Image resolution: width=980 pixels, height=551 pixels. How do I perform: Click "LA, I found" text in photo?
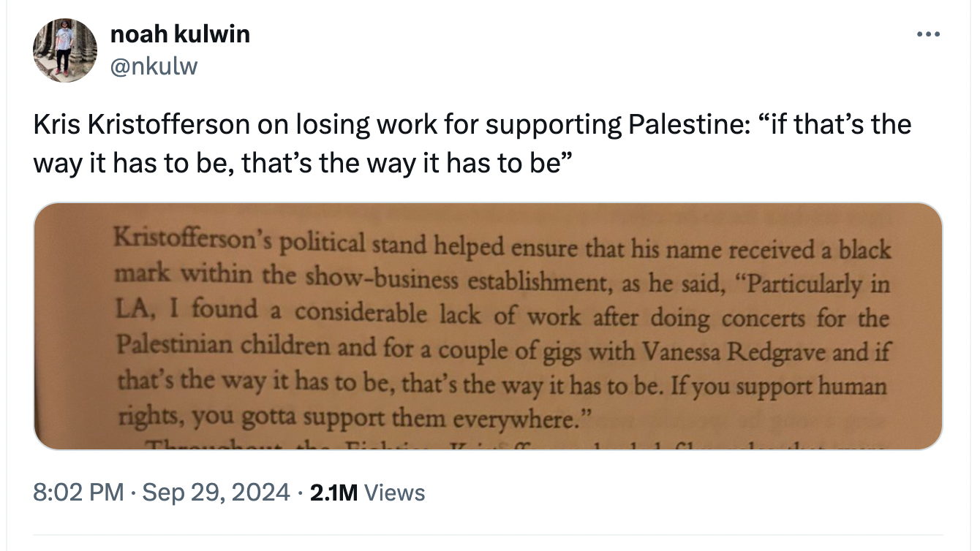point(187,308)
